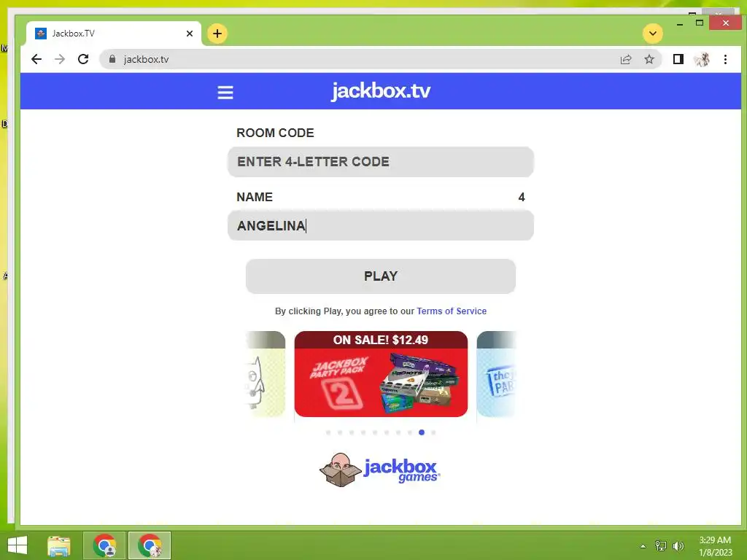Viewport: 747px width, 560px height.
Task: Open the taskbar clock showing 3:29 AM
Action: click(715, 545)
